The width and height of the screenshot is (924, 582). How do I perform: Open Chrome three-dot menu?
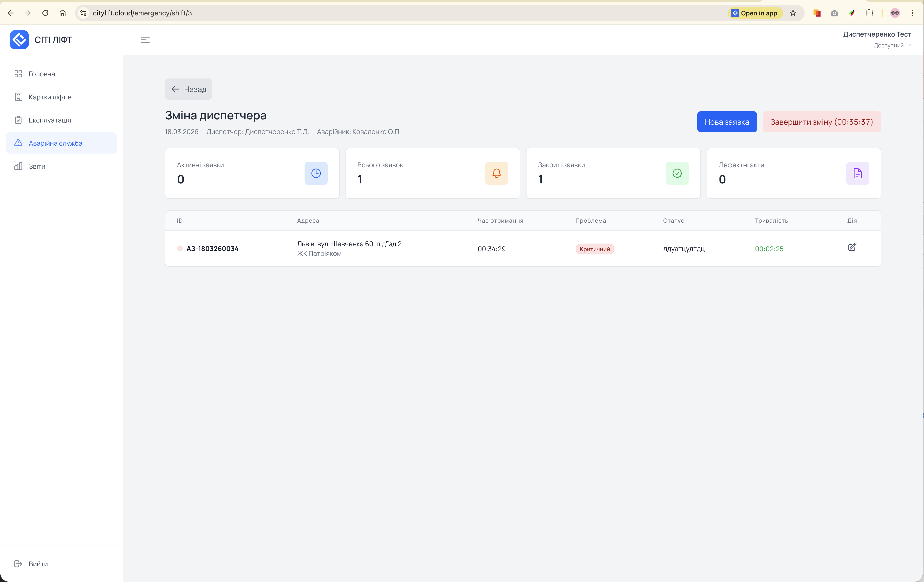click(912, 13)
